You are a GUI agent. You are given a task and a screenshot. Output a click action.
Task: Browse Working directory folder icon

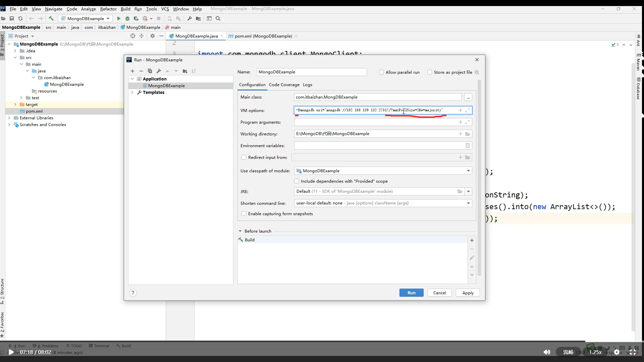[468, 134]
